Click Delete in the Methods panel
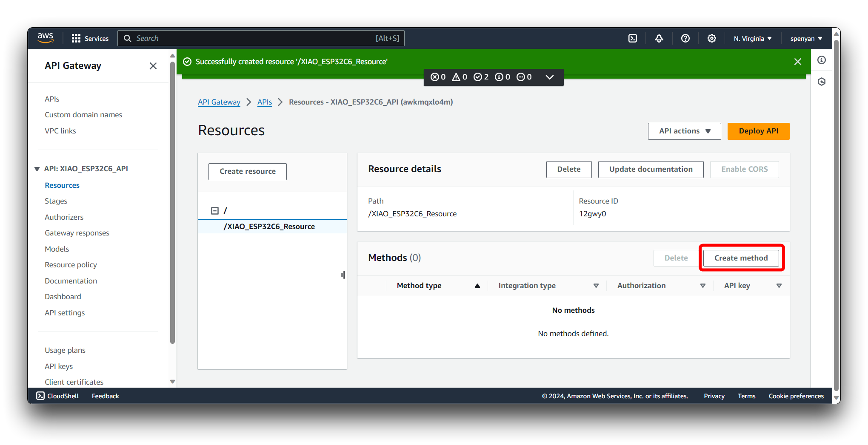Viewport: 868px width, 445px height. (676, 258)
